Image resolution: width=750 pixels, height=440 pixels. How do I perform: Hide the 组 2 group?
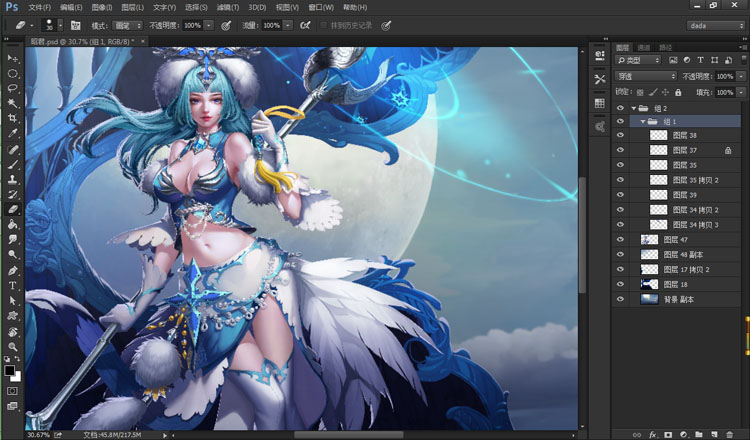pyautogui.click(x=620, y=109)
